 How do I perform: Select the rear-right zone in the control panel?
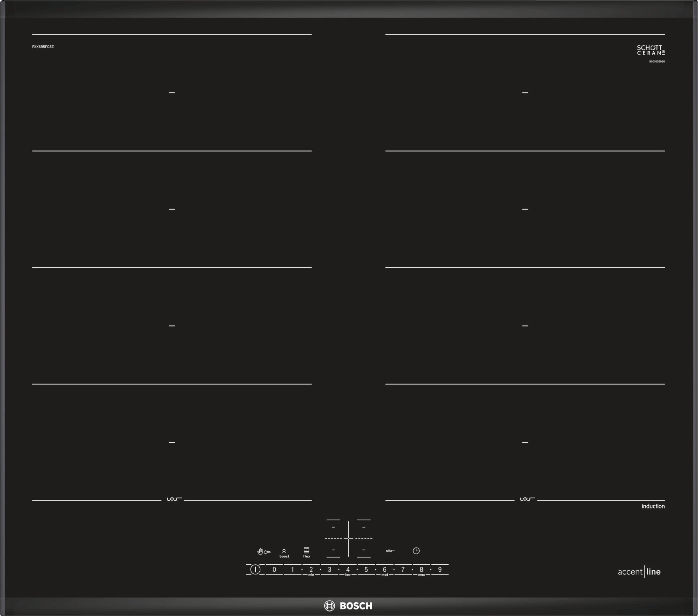(364, 527)
